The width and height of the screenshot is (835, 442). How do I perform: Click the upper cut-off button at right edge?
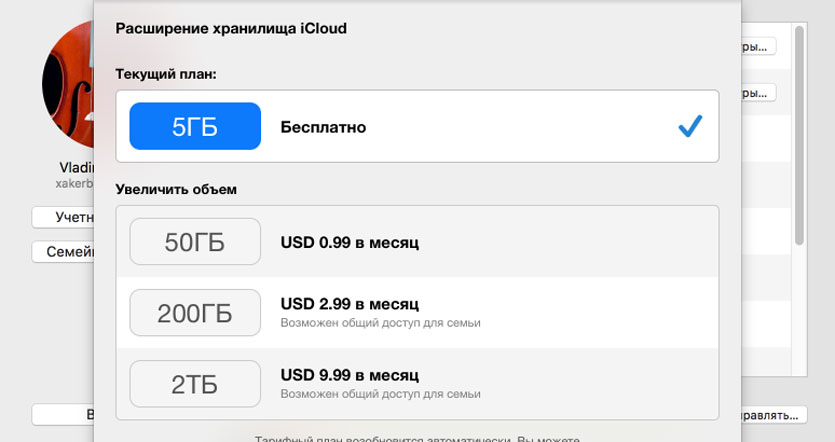tap(759, 47)
